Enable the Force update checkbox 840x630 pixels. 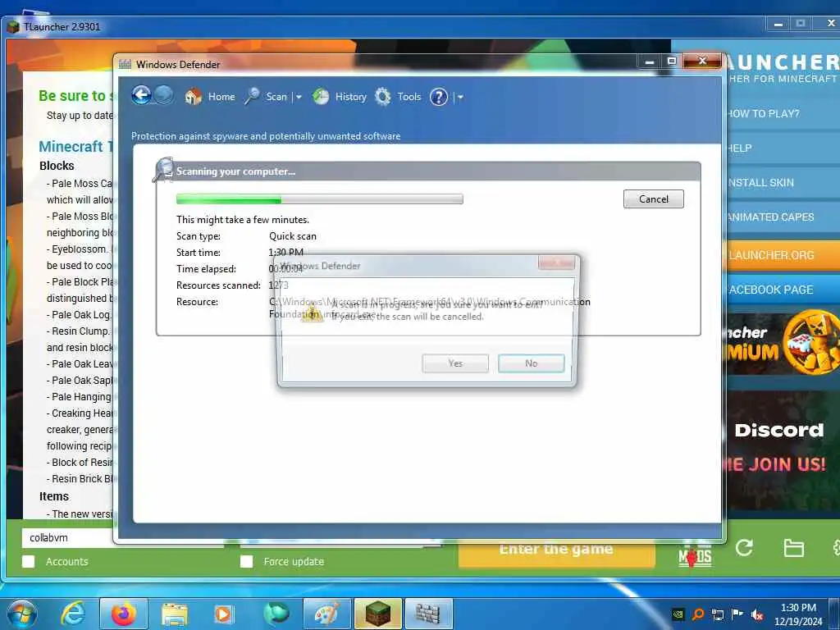coord(246,561)
